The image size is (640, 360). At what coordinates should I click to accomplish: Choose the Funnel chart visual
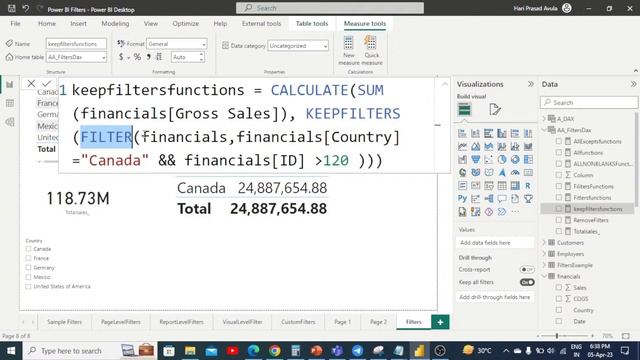tap(476, 160)
